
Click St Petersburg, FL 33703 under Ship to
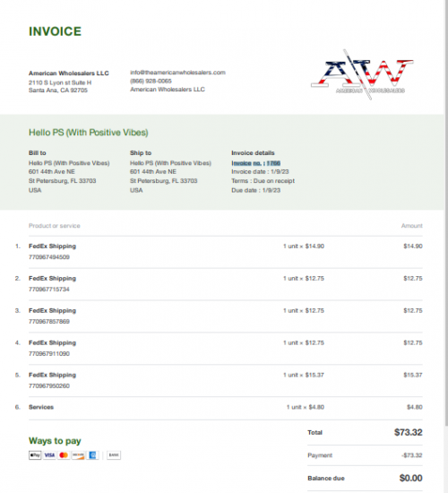(x=163, y=181)
